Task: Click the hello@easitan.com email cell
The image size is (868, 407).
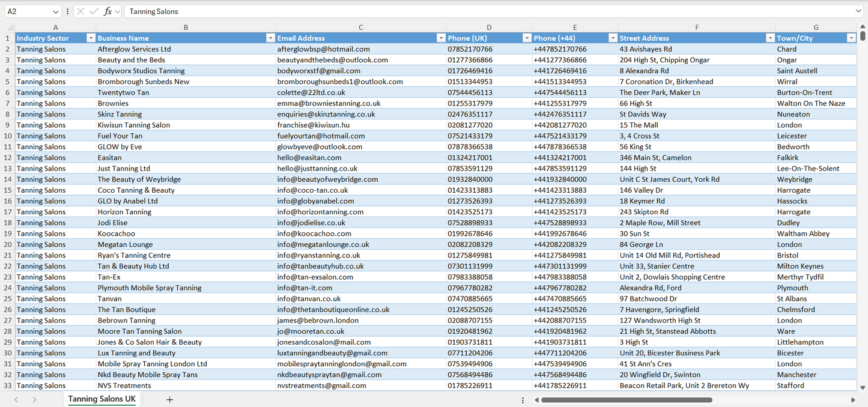Action: pos(361,157)
